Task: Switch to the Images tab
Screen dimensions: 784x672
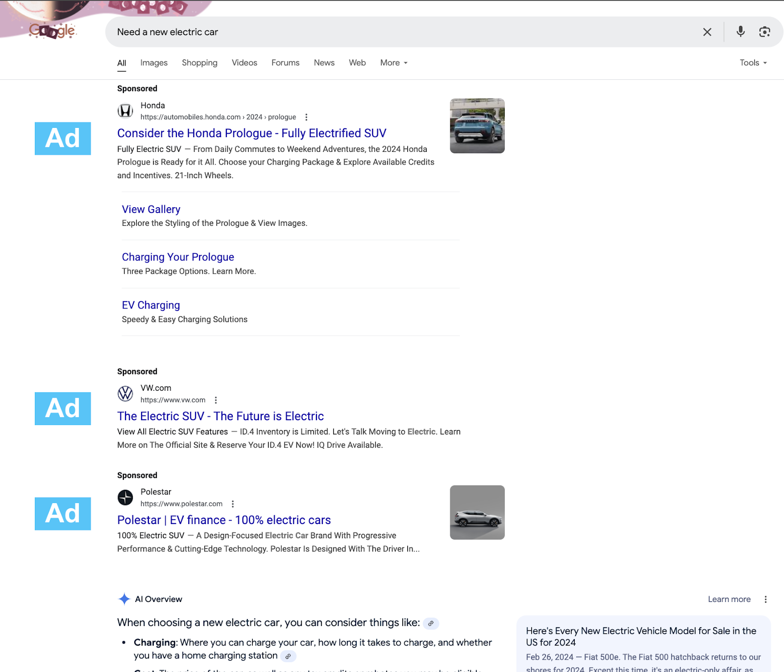Action: pyautogui.click(x=154, y=63)
